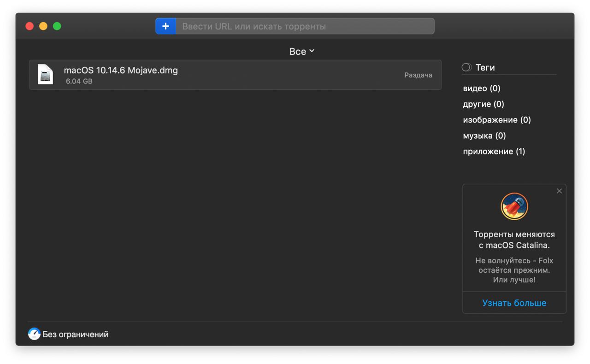Select macOS 10.14.6 Mojave.dmg file name

pos(121,70)
